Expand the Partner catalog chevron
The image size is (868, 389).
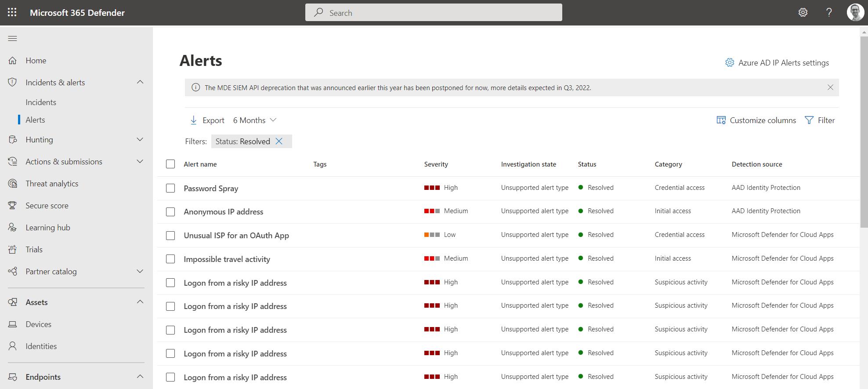point(140,272)
